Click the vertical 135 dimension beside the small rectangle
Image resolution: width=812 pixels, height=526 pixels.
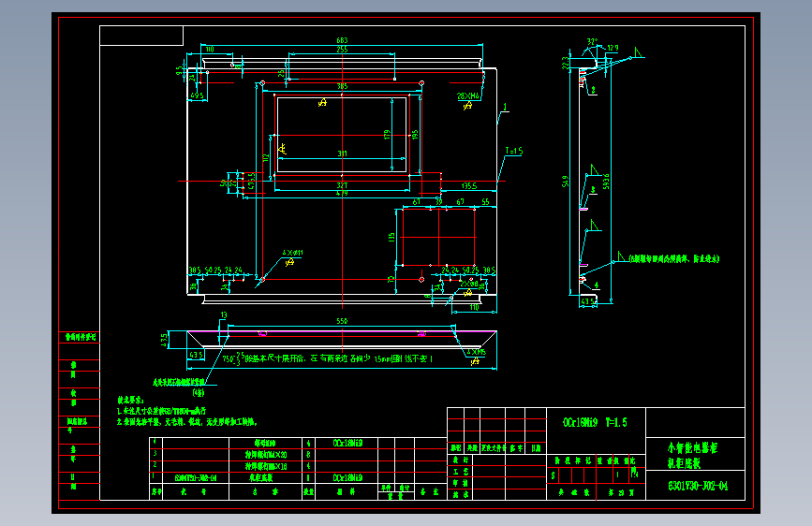(391, 237)
